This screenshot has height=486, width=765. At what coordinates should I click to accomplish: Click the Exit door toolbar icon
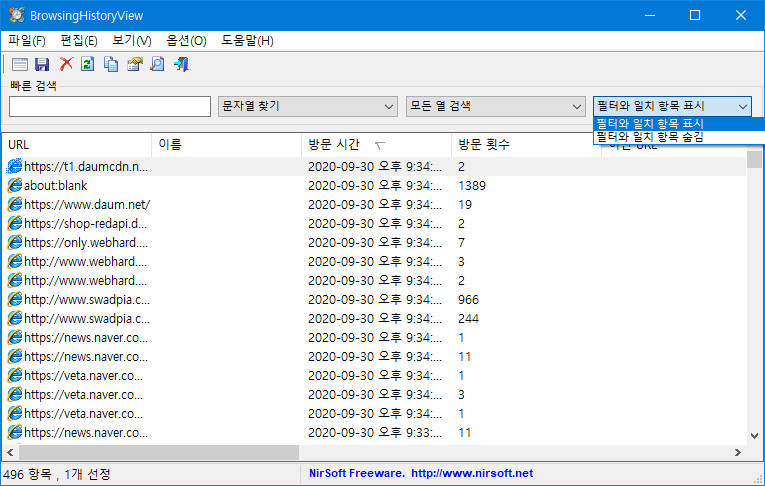[x=181, y=64]
